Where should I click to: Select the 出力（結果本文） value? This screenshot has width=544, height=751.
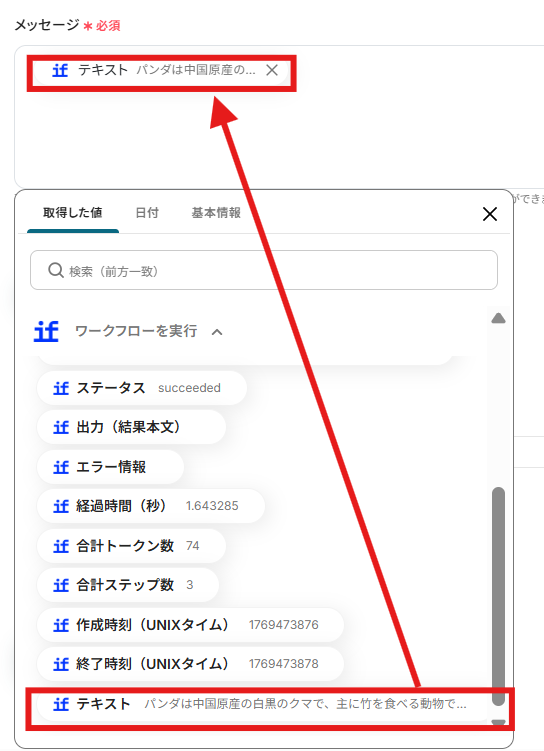[131, 427]
